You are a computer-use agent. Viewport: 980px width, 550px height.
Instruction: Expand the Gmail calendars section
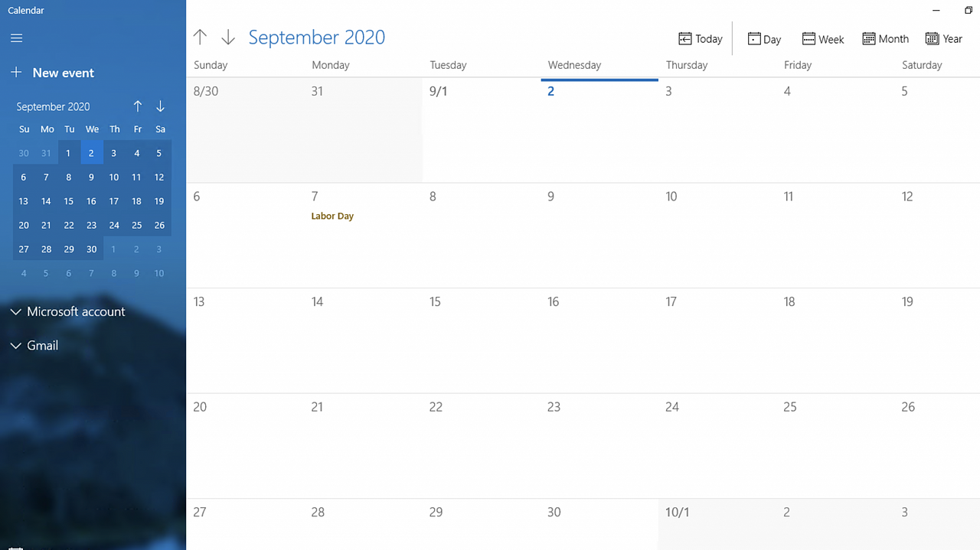pos(34,346)
